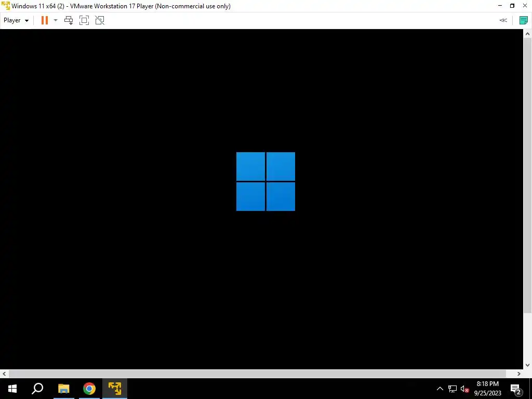This screenshot has width=532, height=399.
Task: Click the vertical scrollbar down arrow
Action: 528,365
